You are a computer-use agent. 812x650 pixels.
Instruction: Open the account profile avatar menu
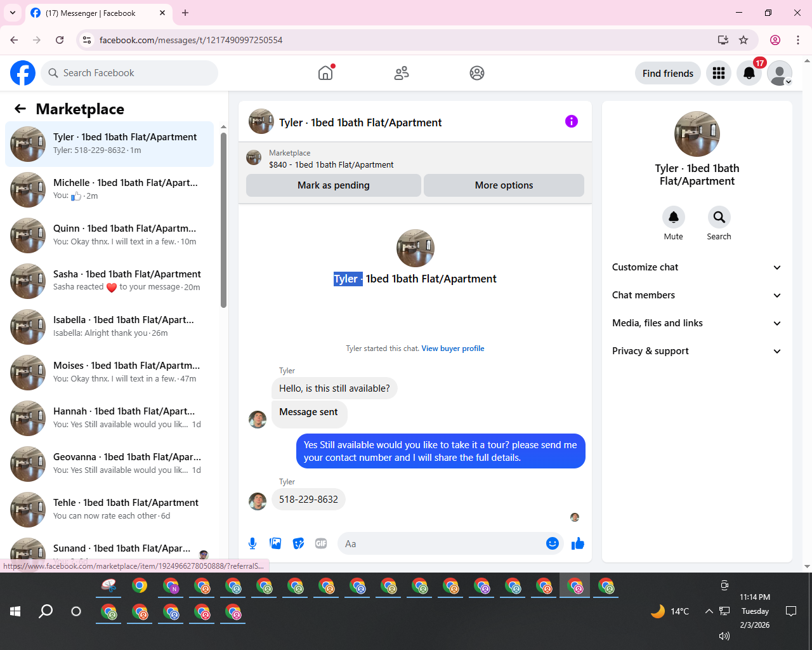coord(780,73)
